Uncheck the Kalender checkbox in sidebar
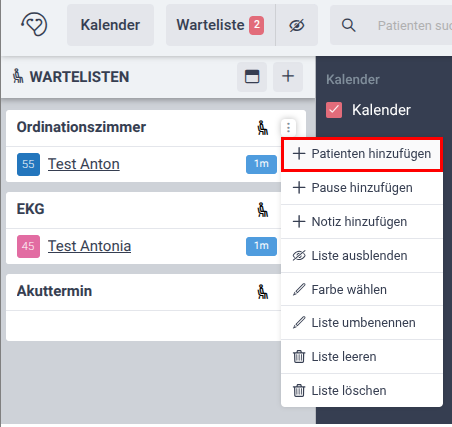452x427 pixels. tap(334, 110)
